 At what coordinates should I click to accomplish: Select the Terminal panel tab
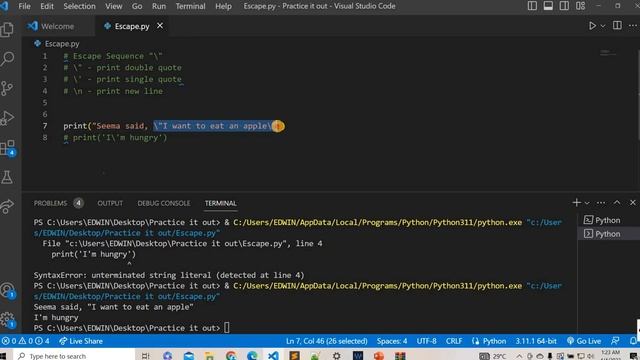pos(220,203)
